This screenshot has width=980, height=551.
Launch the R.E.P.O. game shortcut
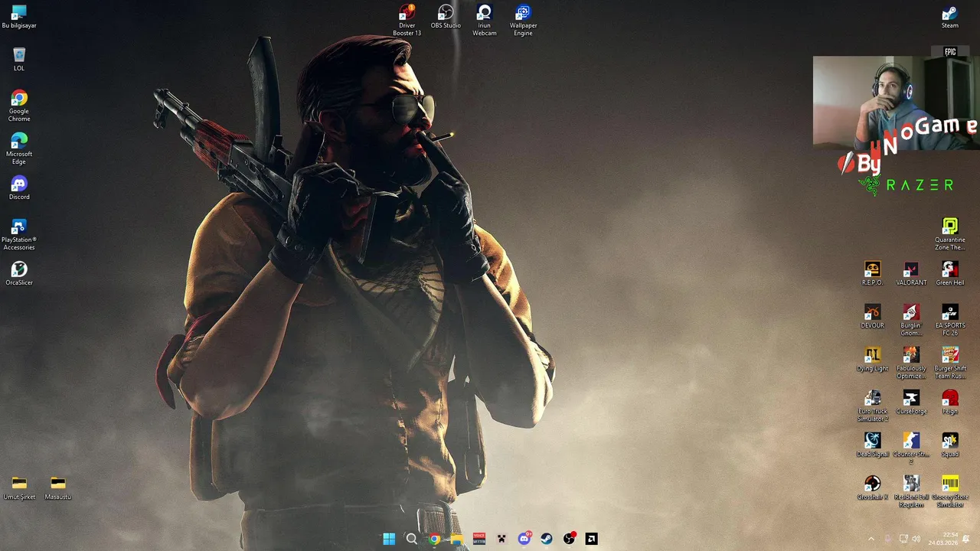[872, 274]
